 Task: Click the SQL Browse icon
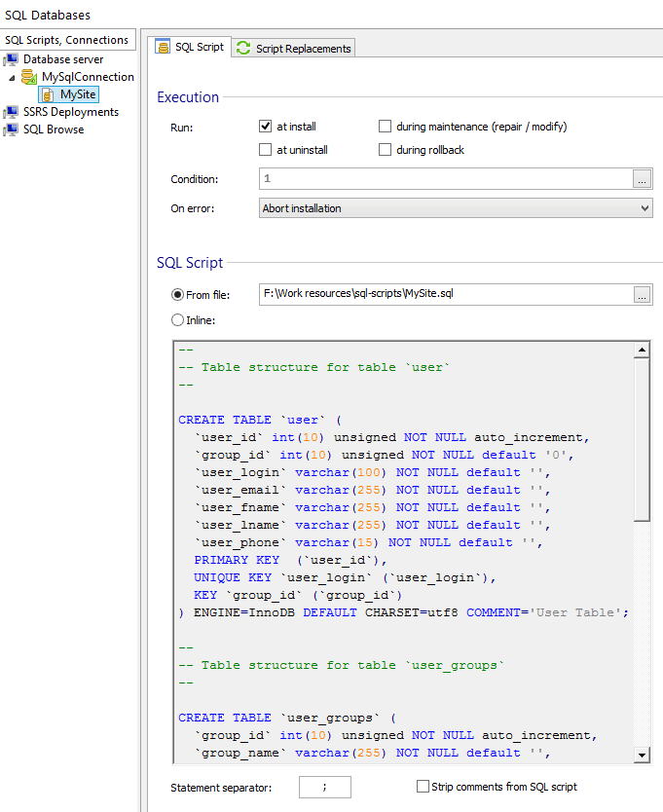click(11, 129)
